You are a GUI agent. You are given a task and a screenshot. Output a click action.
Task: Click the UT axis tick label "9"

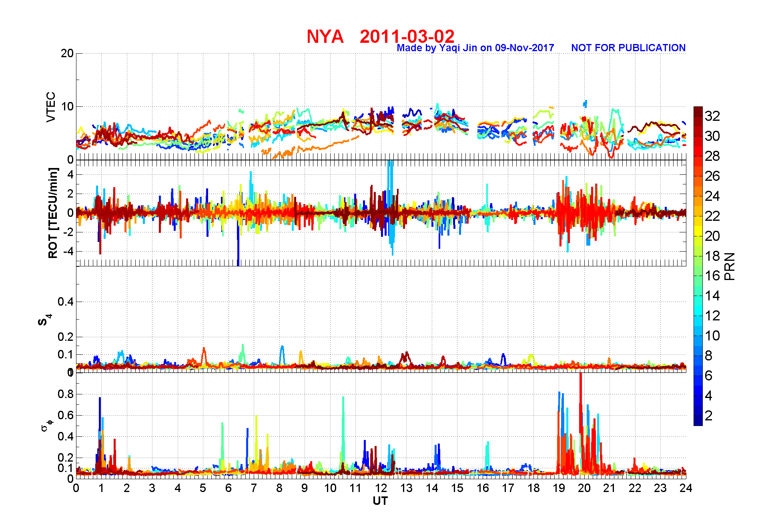[305, 488]
